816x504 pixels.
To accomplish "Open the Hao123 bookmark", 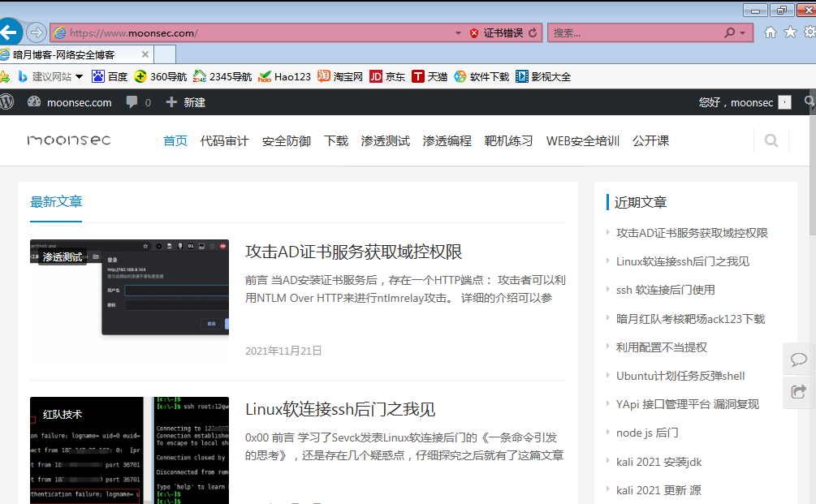I will (284, 77).
